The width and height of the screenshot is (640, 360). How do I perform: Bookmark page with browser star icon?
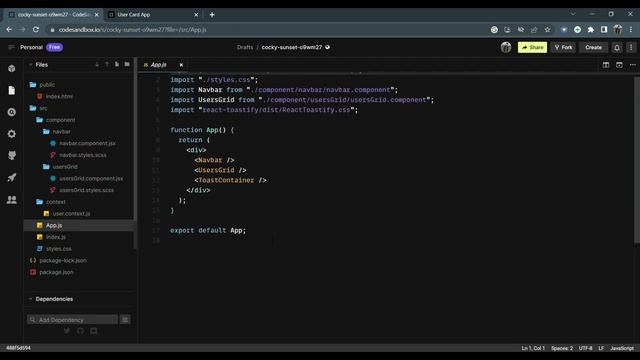(547, 29)
